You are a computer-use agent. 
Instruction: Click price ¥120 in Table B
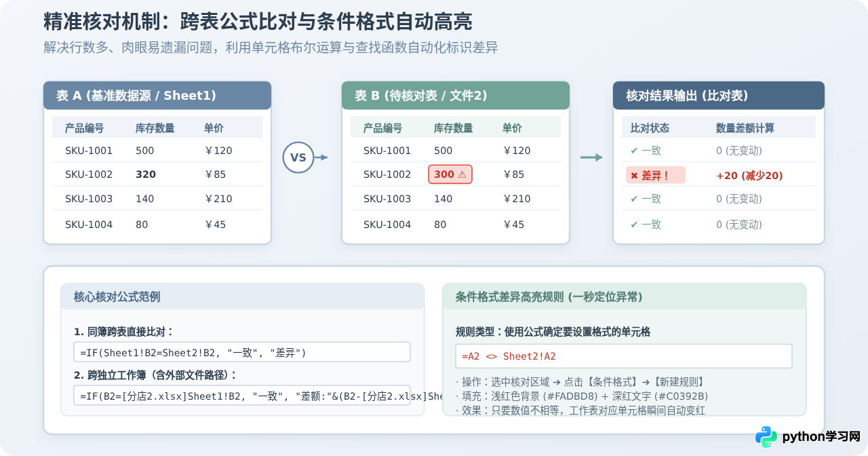pos(516,151)
